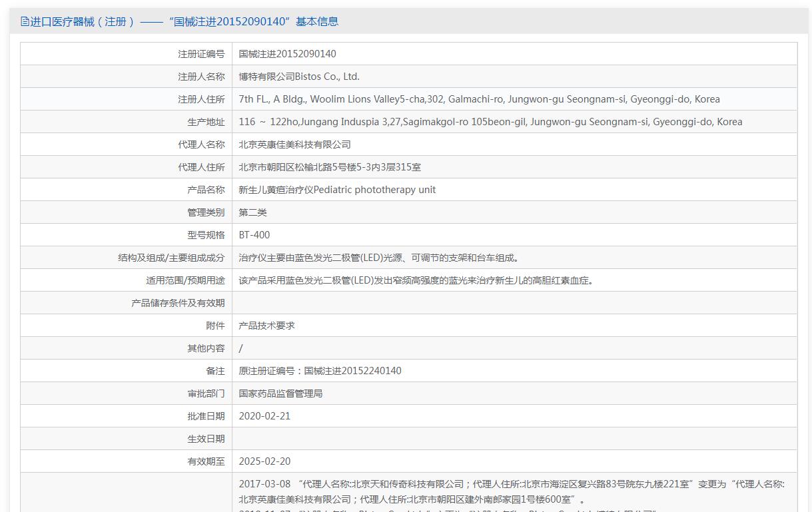The width and height of the screenshot is (812, 512).
Task: Select the value 第二类
Action: click(253, 212)
